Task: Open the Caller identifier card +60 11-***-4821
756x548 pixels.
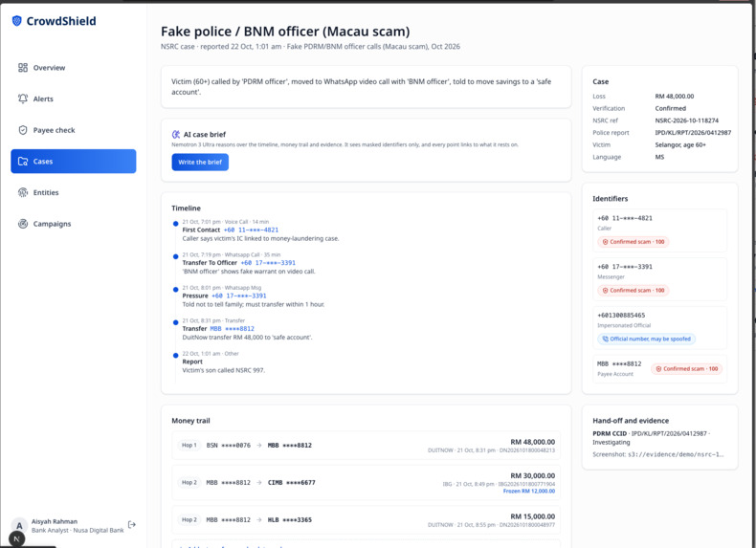Action: coord(659,230)
